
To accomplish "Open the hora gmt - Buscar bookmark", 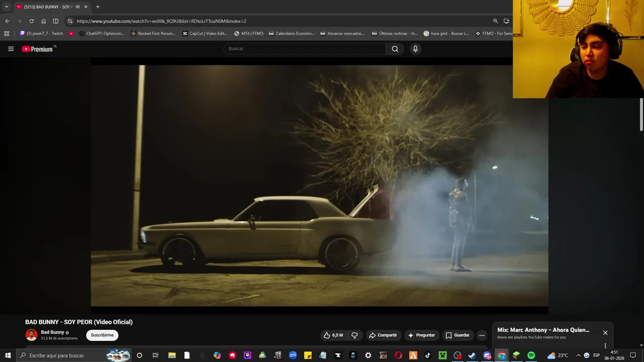I will [x=446, y=34].
